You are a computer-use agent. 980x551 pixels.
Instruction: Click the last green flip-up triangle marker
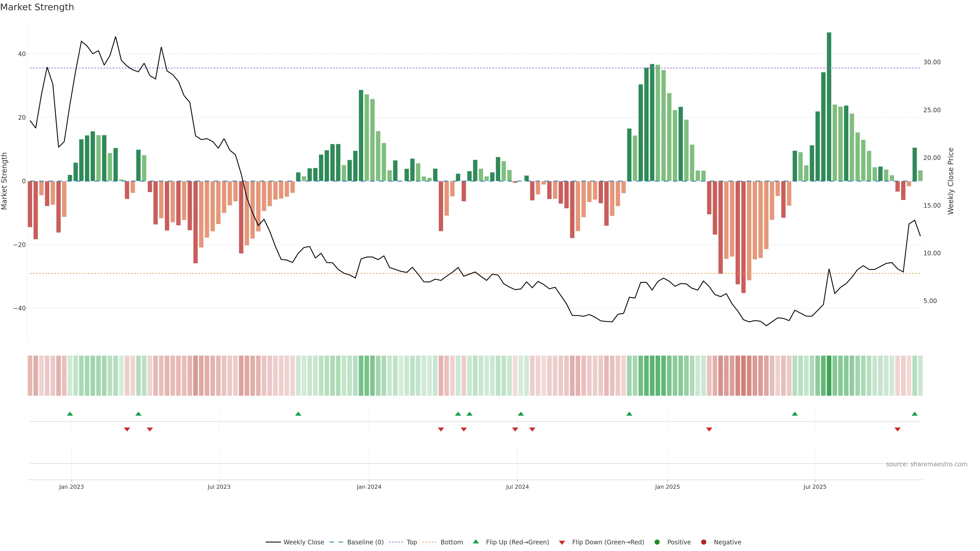click(915, 414)
